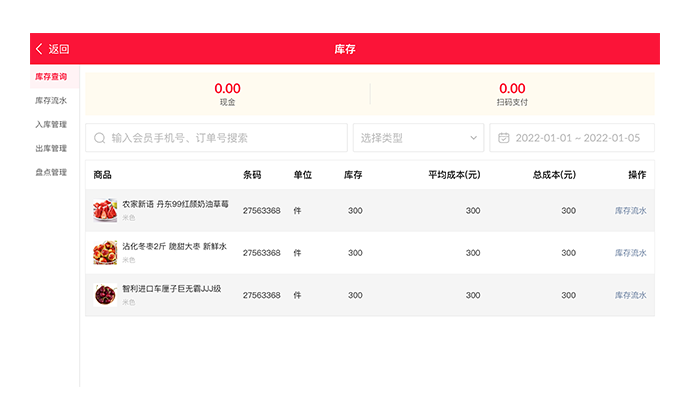Image resolution: width=690 pixels, height=420 pixels.
Task: Click the 车厘子 cherry product thumbnail
Action: 105,295
